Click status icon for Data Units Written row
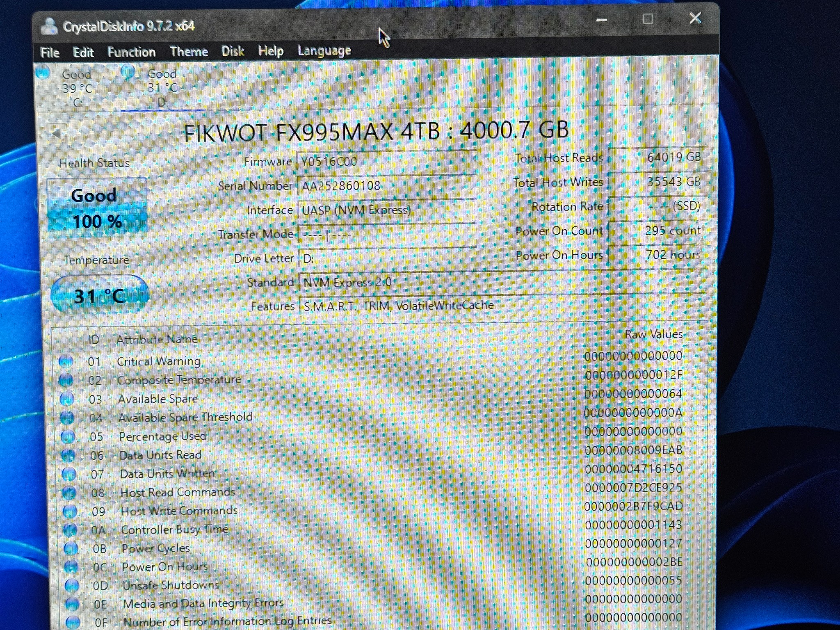This screenshot has height=630, width=840. click(x=68, y=474)
